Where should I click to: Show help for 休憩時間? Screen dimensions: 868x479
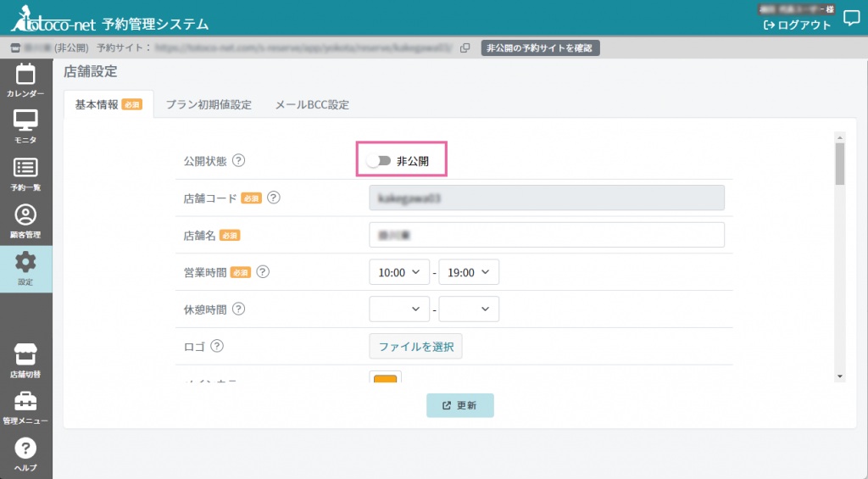click(238, 309)
